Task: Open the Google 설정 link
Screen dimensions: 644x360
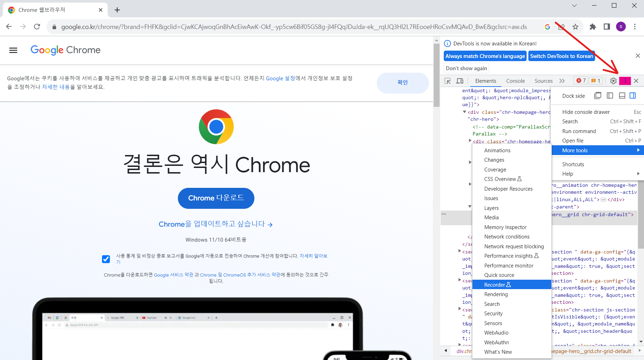Action: tap(281, 78)
